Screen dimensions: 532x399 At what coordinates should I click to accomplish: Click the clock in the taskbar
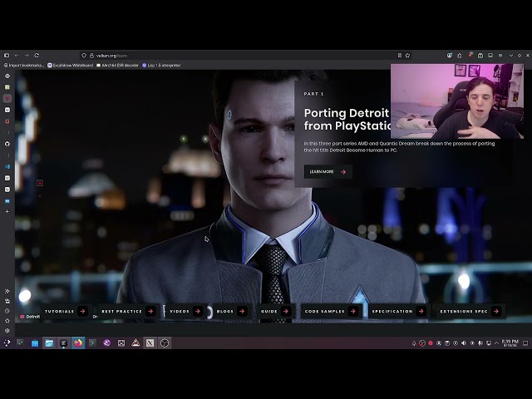[x=510, y=343]
